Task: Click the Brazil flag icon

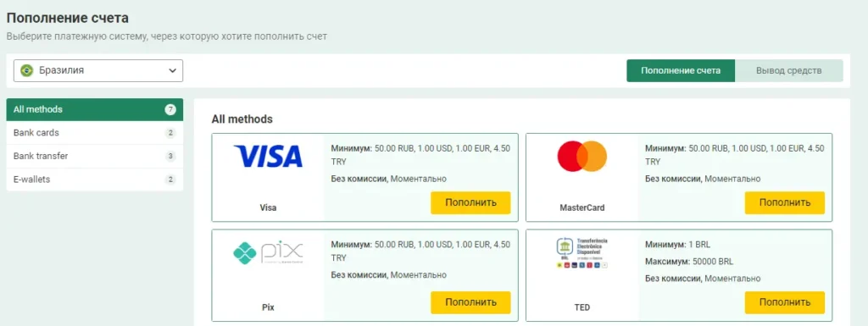Action: tap(26, 71)
